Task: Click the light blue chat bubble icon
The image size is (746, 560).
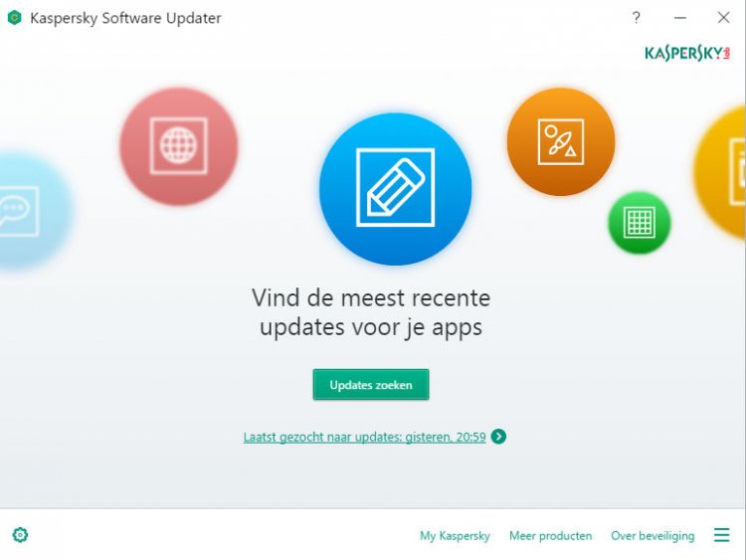Action: pyautogui.click(x=29, y=211)
